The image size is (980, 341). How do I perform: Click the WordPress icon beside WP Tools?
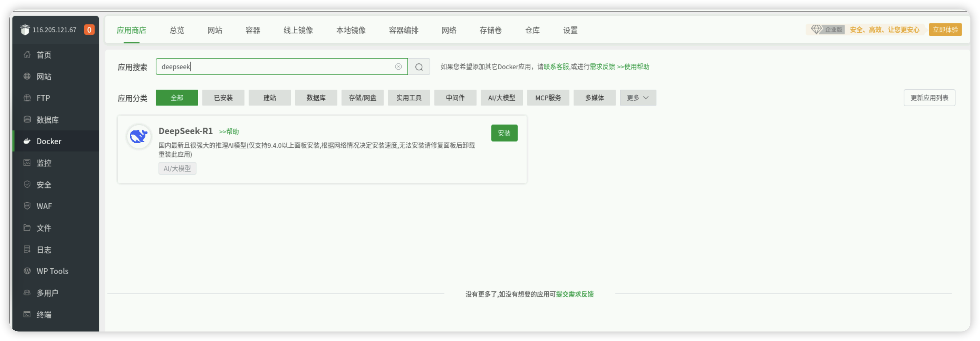tap(27, 271)
